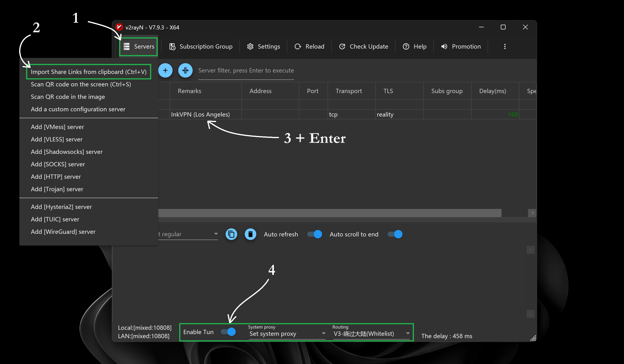Sort by the Delay(ms) column header
This screenshot has width=624, height=364.
[x=495, y=91]
